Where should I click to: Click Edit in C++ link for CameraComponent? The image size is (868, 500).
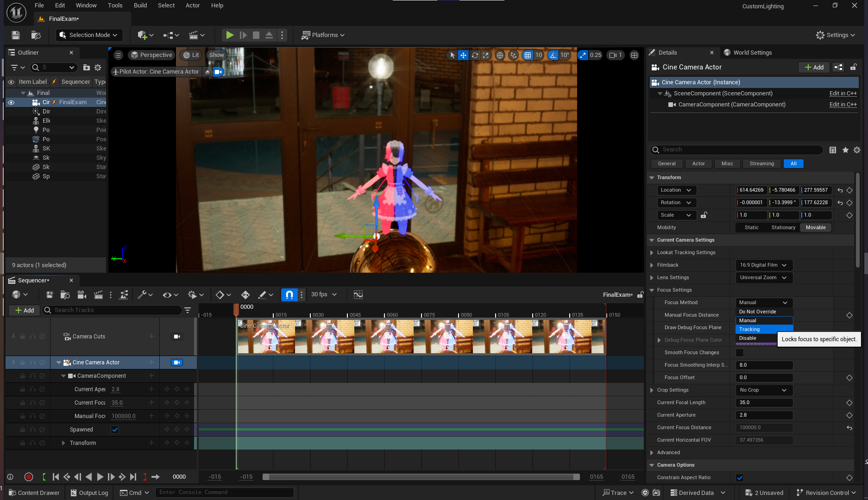(843, 105)
